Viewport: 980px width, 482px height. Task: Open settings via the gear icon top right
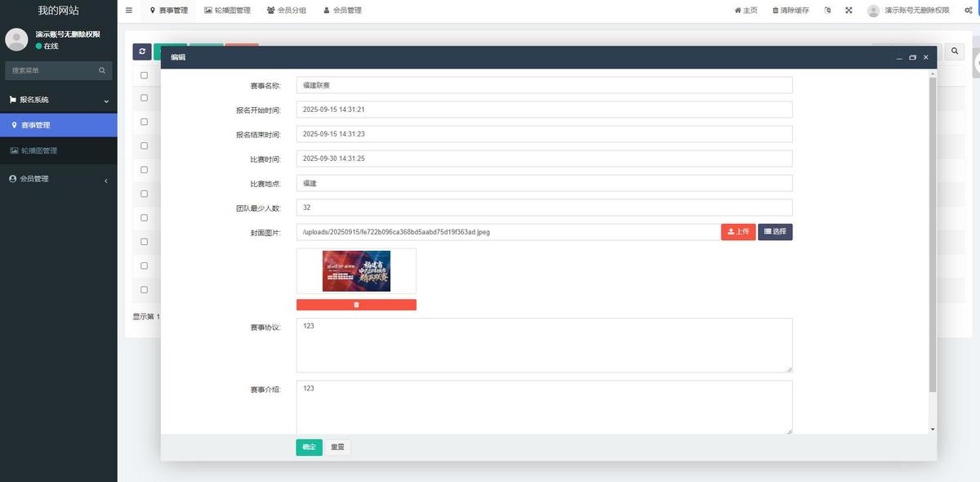tap(968, 10)
